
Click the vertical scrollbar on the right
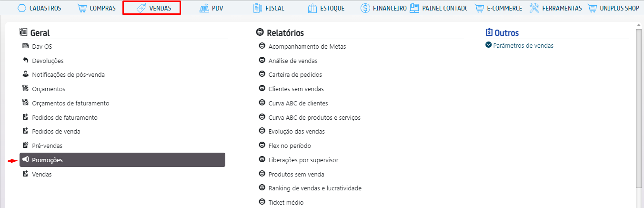point(638,105)
